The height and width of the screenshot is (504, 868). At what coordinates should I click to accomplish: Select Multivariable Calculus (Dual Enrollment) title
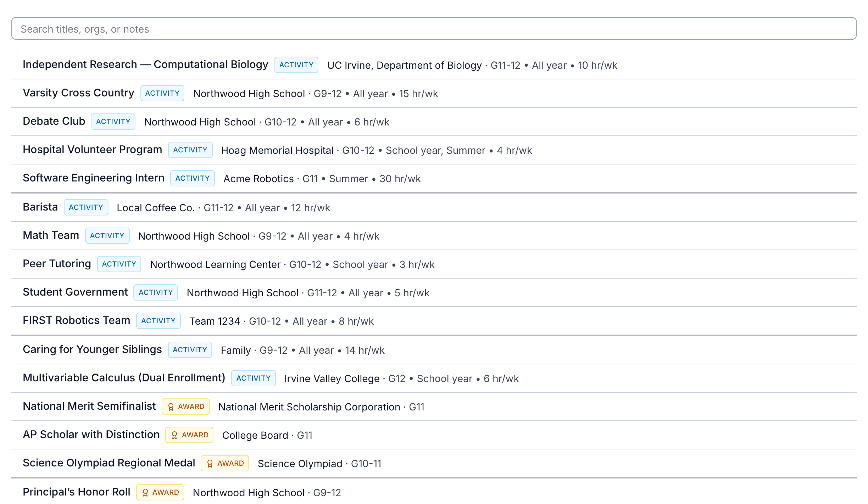[x=124, y=378]
